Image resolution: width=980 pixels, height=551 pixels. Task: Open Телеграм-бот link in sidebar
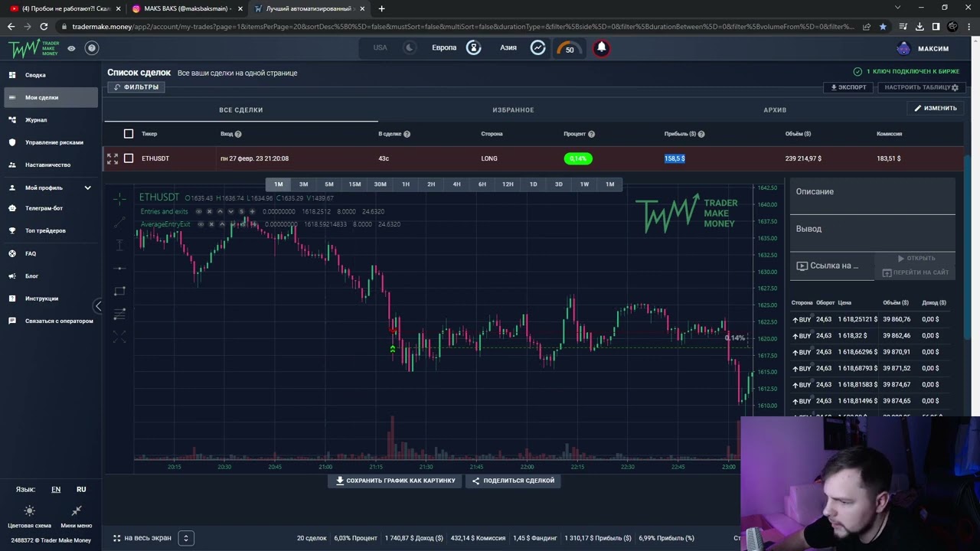50,208
